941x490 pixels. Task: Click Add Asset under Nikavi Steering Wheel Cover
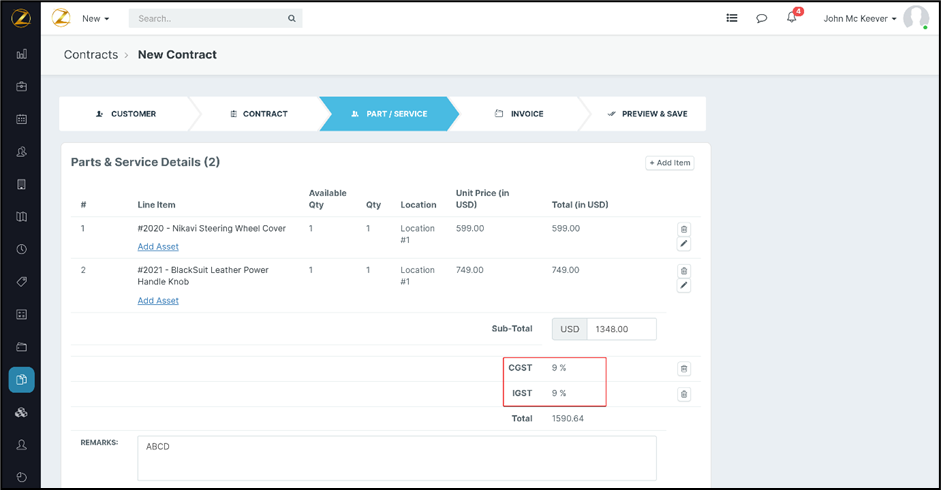pos(158,247)
